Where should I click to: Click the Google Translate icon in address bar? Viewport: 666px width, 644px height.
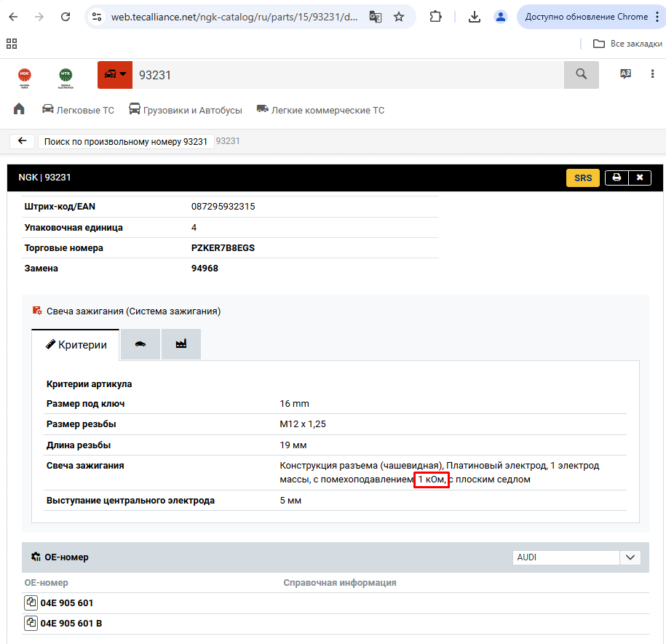point(376,17)
